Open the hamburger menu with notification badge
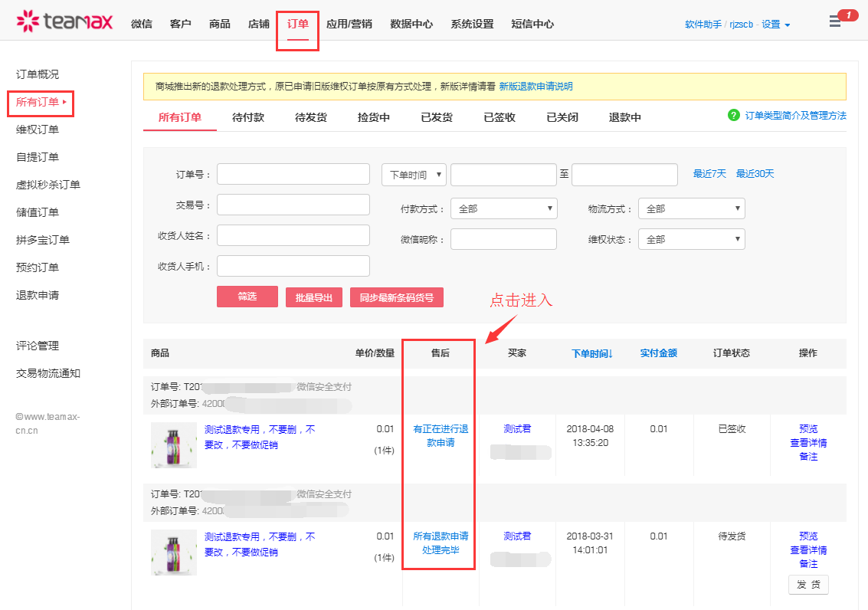Viewport: 868px width, 610px height. (x=835, y=22)
